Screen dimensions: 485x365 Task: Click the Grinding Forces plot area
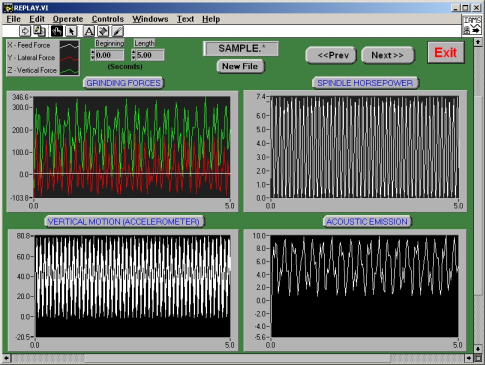[132, 147]
